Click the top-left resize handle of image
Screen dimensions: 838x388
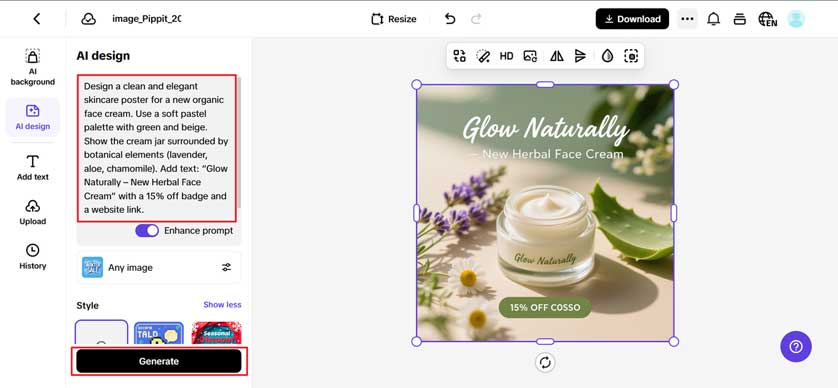416,84
